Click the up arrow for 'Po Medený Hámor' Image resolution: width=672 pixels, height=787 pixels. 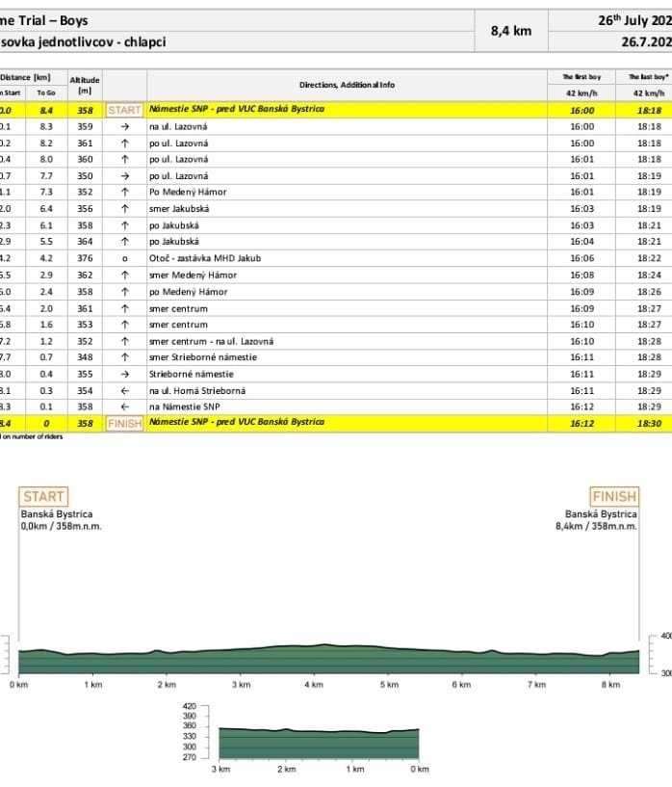point(124,192)
